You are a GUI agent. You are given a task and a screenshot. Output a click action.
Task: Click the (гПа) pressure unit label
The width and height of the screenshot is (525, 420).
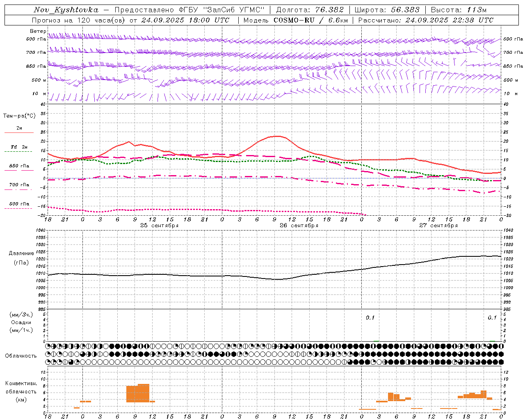[21, 263]
